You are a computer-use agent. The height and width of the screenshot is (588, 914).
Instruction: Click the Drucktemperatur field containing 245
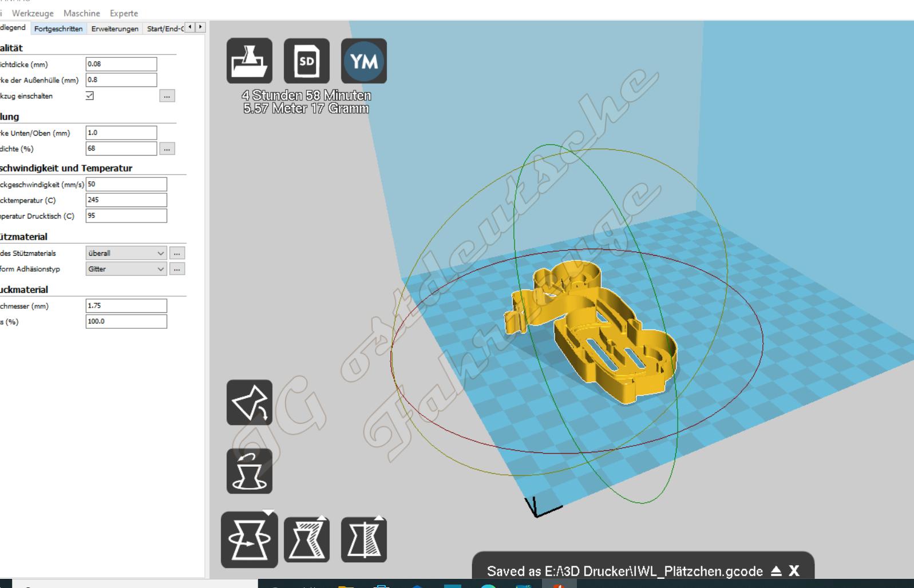126,200
